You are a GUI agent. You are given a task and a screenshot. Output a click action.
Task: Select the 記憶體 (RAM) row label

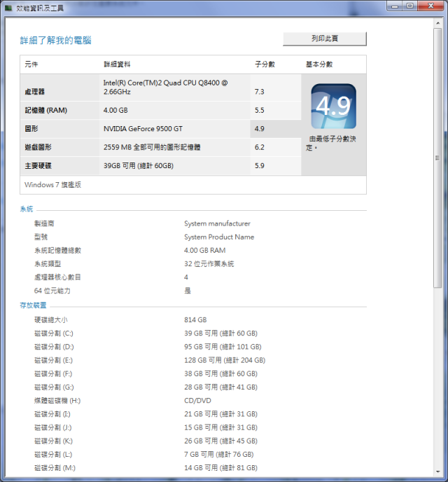(45, 110)
